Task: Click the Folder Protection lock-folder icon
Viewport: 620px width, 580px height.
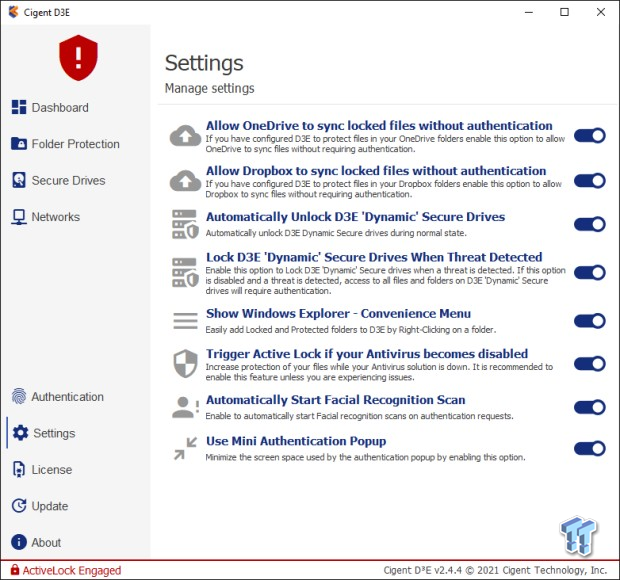Action: pyautogui.click(x=19, y=144)
